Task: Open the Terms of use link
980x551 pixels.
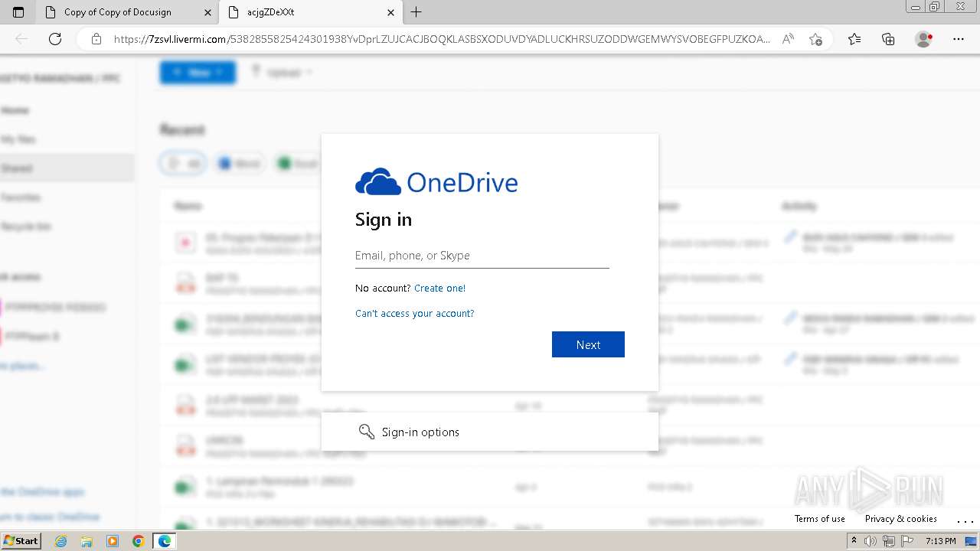Action: [820, 519]
